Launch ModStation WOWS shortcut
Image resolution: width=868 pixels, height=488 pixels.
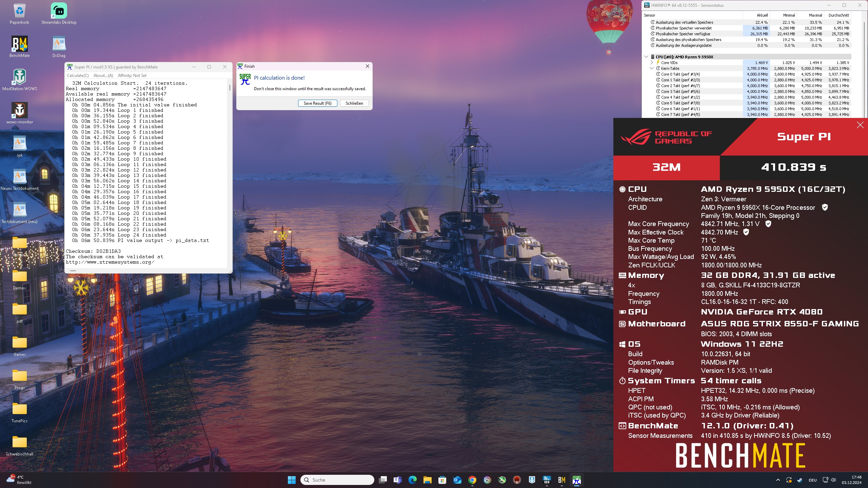[x=19, y=80]
